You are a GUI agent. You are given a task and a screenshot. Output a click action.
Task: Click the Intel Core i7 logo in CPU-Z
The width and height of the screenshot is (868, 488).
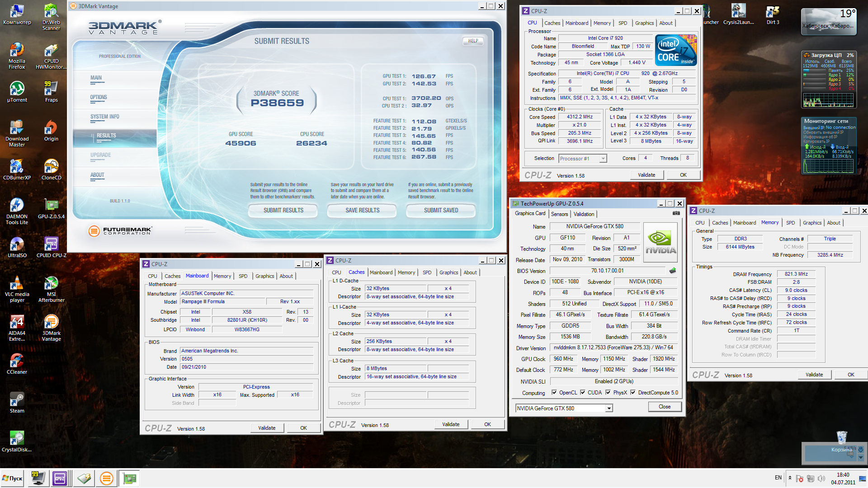676,50
